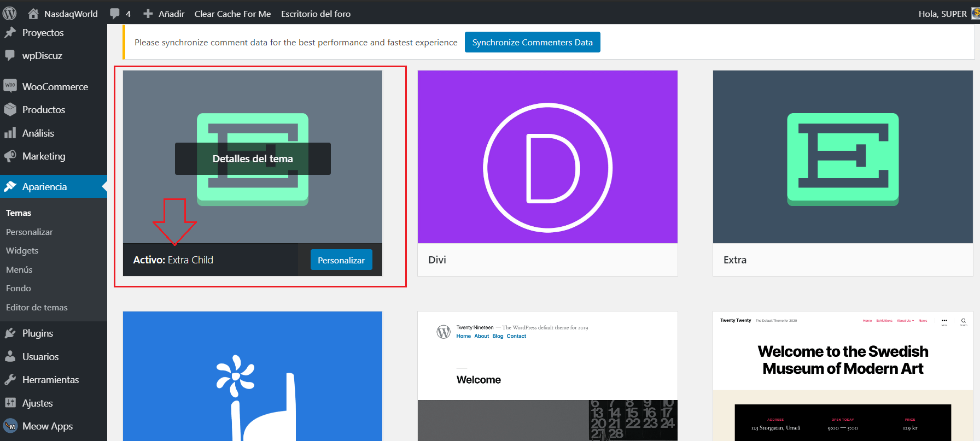This screenshot has height=441, width=980.
Task: Click the plus icon next to Añadir
Action: (x=148, y=14)
